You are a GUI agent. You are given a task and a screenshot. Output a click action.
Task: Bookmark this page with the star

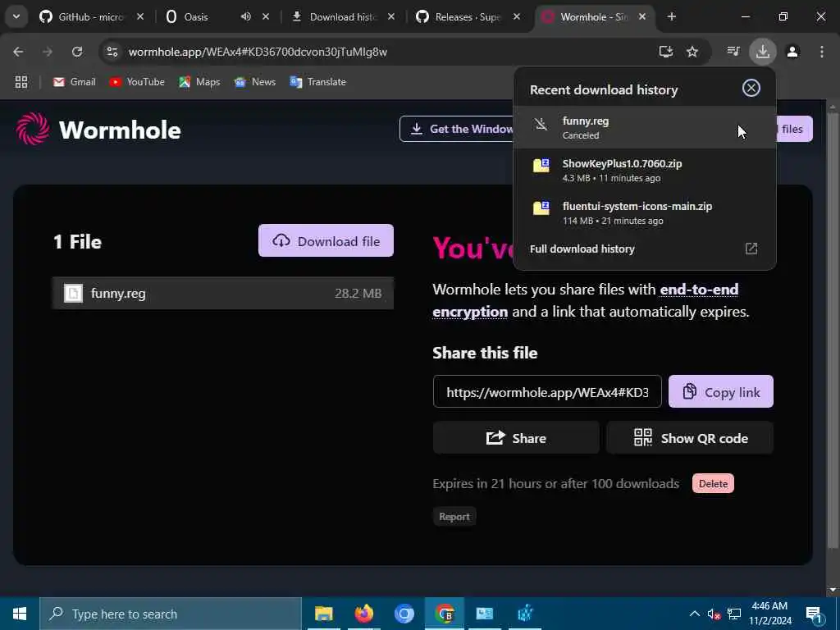point(692,52)
